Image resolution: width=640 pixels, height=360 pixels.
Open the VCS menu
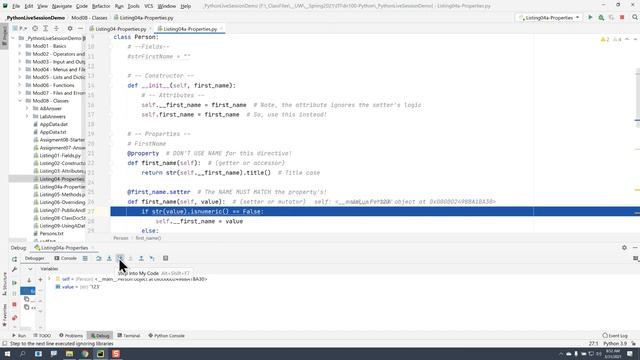click(149, 6)
